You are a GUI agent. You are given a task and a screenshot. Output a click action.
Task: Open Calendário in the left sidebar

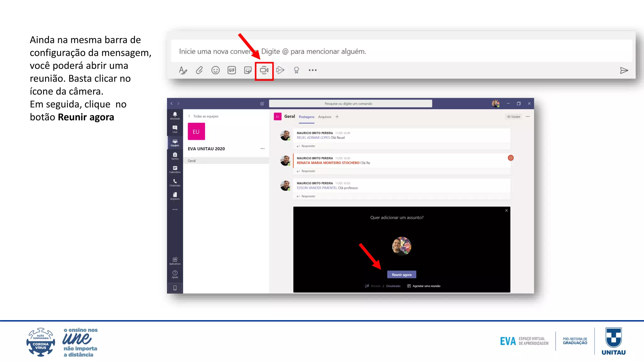[x=175, y=169]
